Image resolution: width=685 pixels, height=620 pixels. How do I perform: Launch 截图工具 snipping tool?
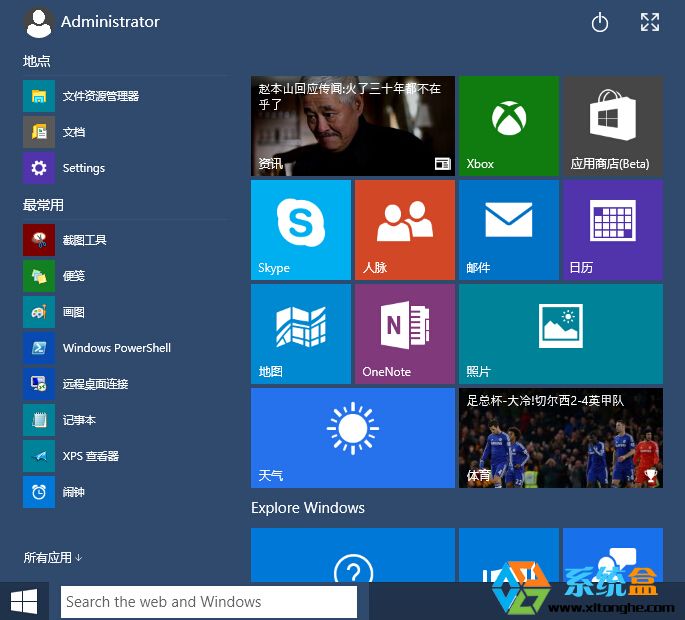(x=127, y=240)
